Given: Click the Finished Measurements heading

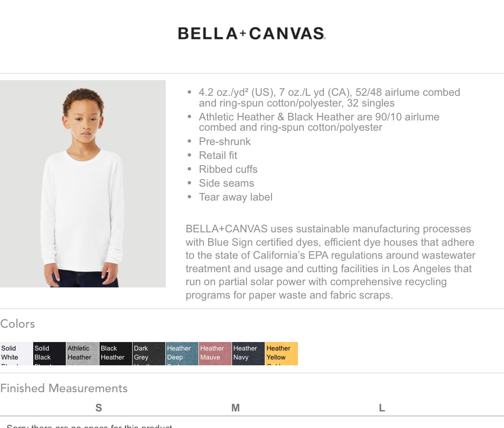Looking at the screenshot, I should 64,388.
